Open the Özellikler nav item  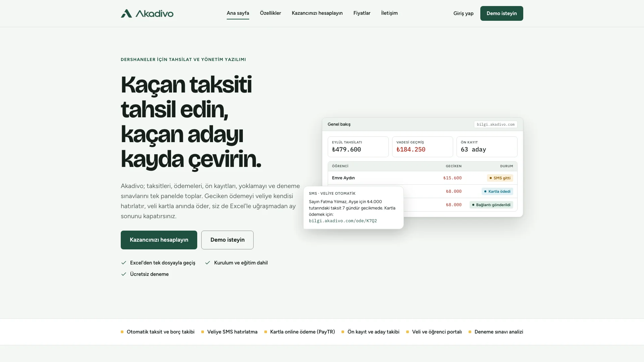(x=270, y=13)
